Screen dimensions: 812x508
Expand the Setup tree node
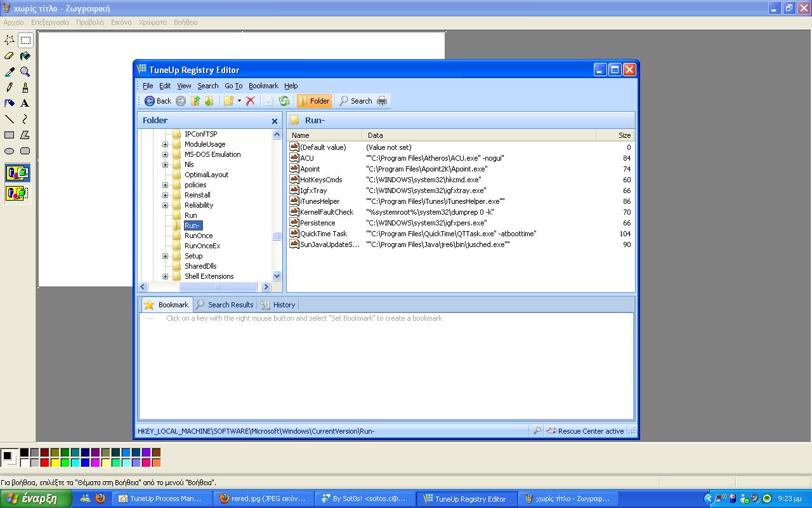tap(165, 256)
